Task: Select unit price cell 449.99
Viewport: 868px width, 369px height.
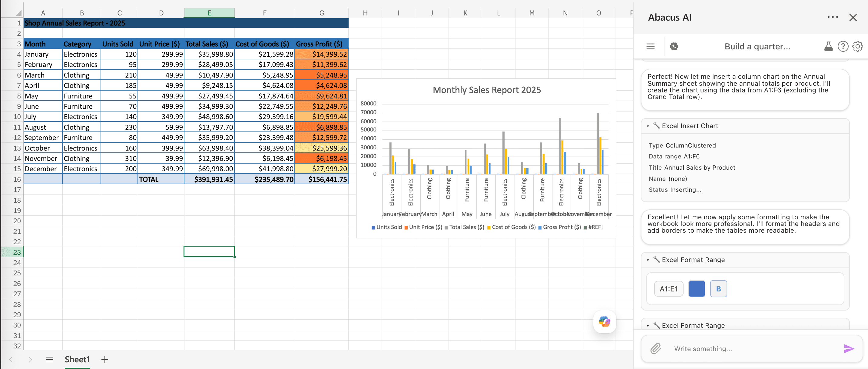Action: click(161, 138)
